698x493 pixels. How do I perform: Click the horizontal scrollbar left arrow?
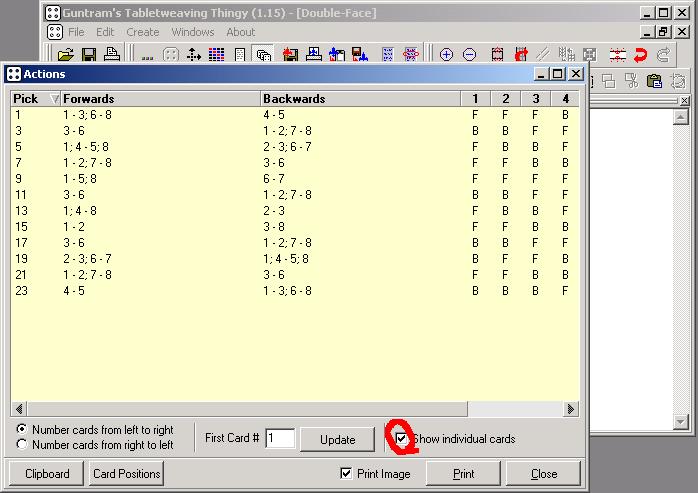pos(19,408)
